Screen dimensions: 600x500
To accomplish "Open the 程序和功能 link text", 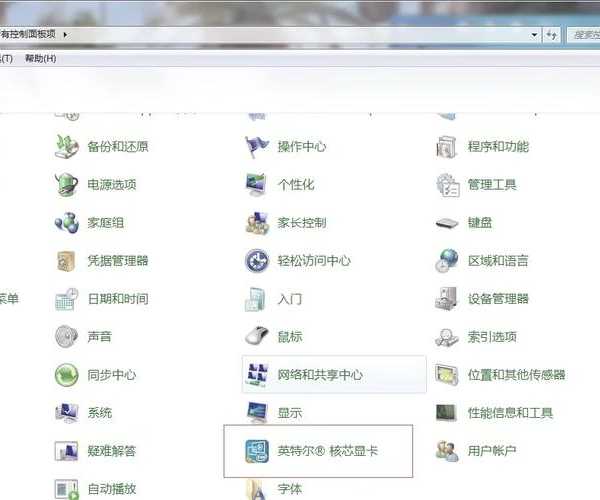I will tap(498, 147).
